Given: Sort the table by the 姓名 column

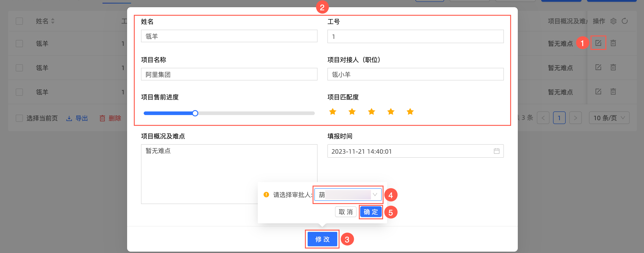Looking at the screenshot, I should pyautogui.click(x=53, y=21).
